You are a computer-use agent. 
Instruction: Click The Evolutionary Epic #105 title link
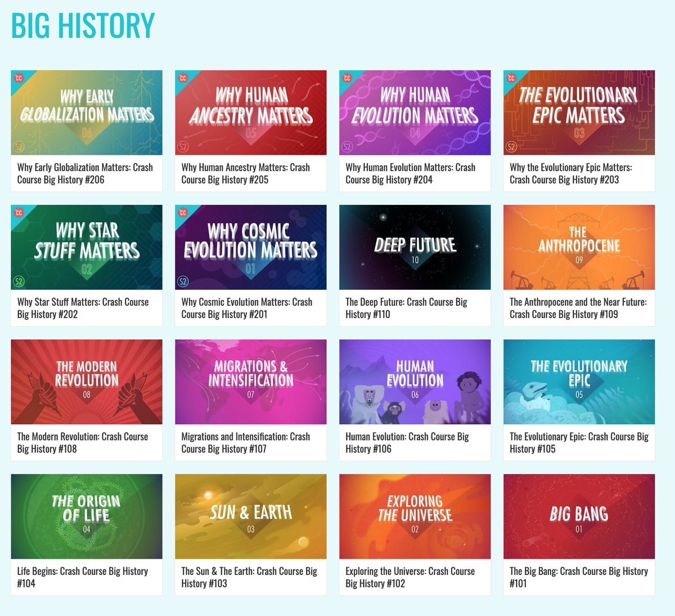tap(579, 443)
